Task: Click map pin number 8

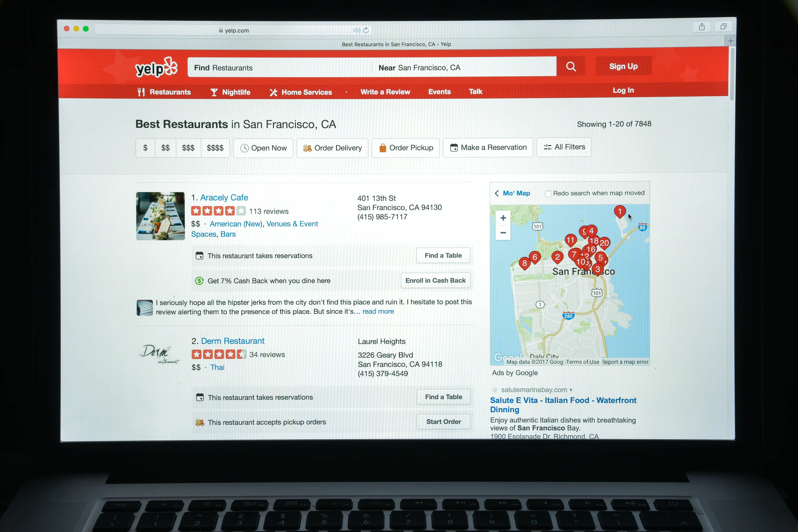Action: click(525, 263)
